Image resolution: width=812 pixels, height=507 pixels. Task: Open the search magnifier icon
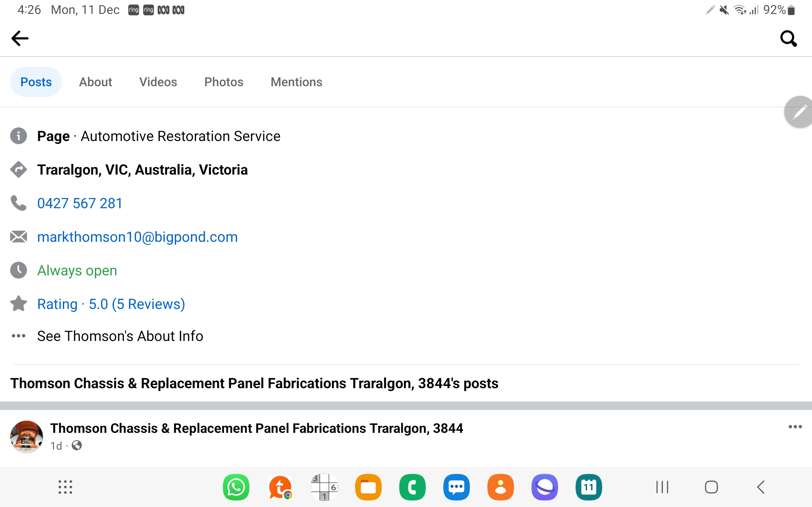[x=789, y=38]
